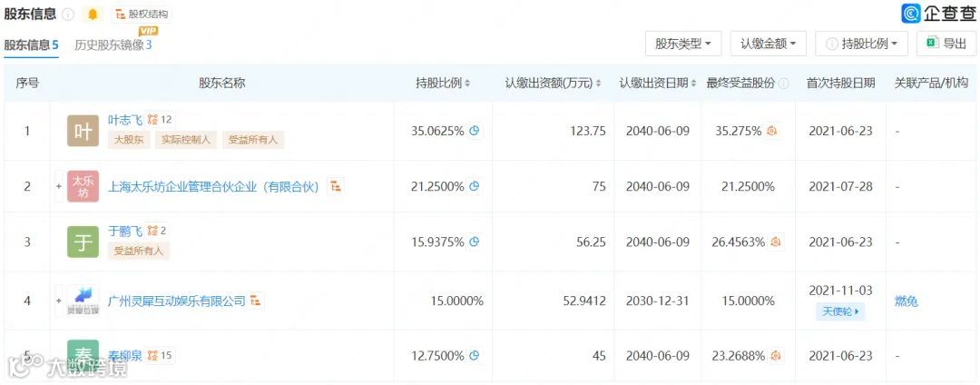Click the 关联产品/机构 column header
980x385 pixels.
point(931,84)
